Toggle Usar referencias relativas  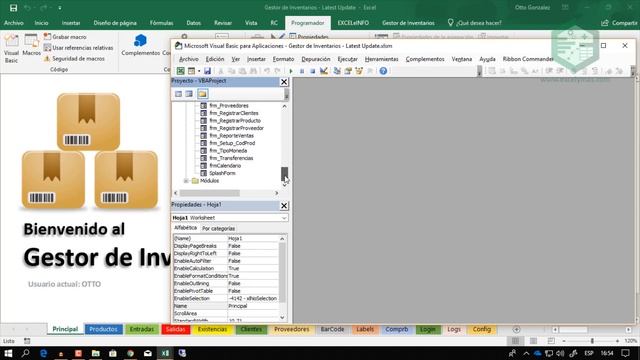(78, 48)
